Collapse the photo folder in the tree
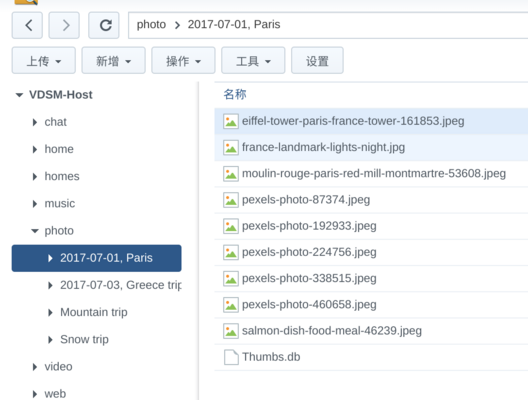 pyautogui.click(x=35, y=231)
